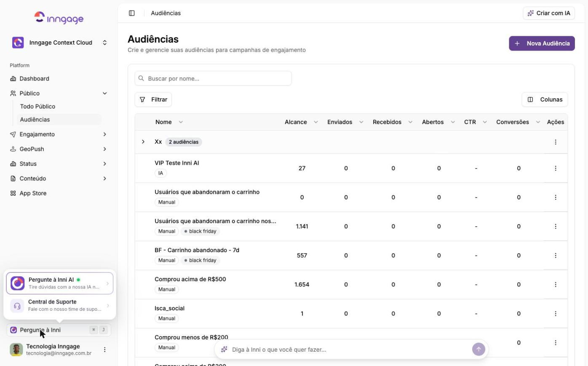Focus the Buscar por nome search field
The height and width of the screenshot is (366, 588).
coord(213,78)
